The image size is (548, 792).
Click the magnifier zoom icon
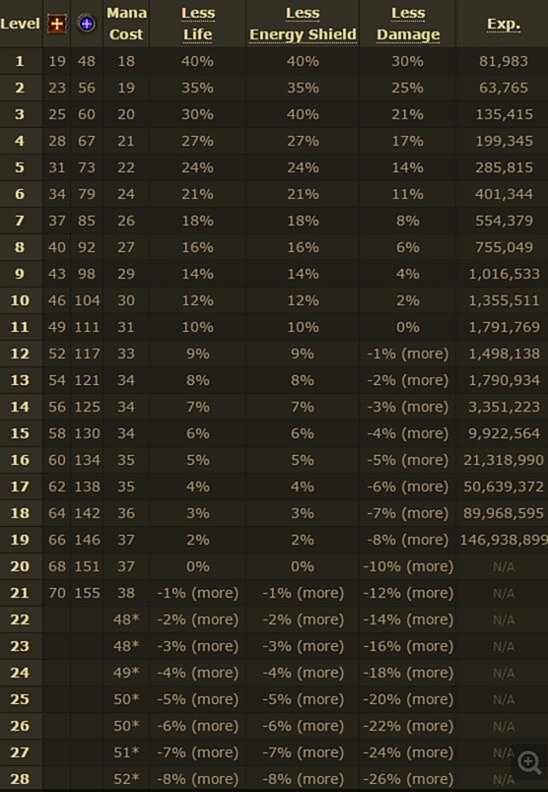529,762
